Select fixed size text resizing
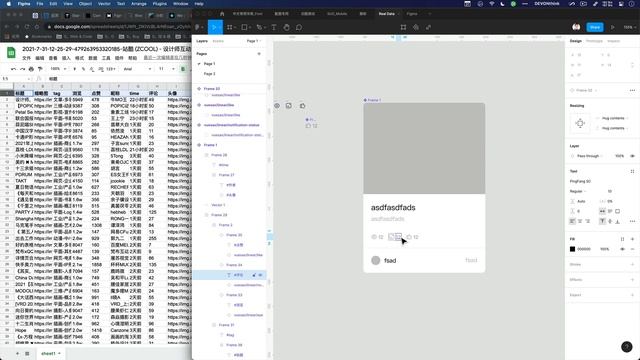Image resolution: width=640 pixels, height=360 pixels. pos(617,211)
